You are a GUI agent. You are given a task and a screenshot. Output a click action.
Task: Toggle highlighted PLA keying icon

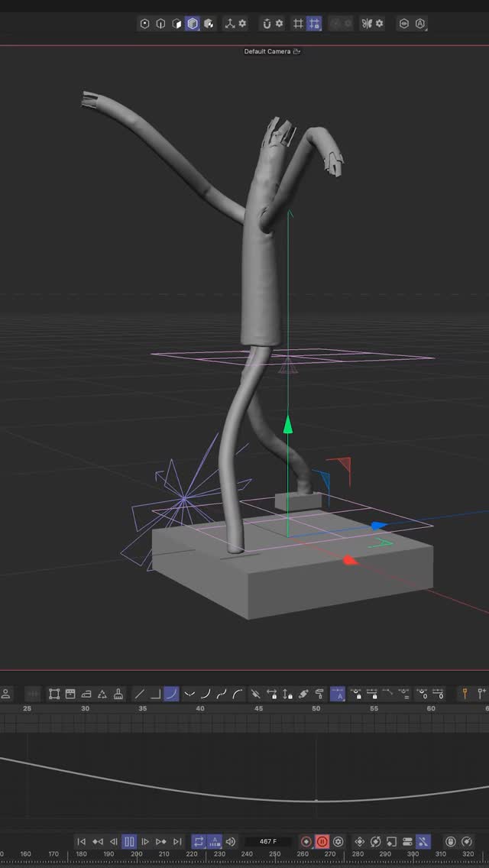pos(423,841)
